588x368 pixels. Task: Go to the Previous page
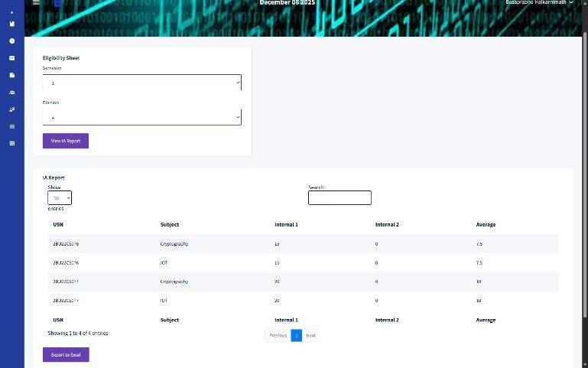pyautogui.click(x=278, y=335)
